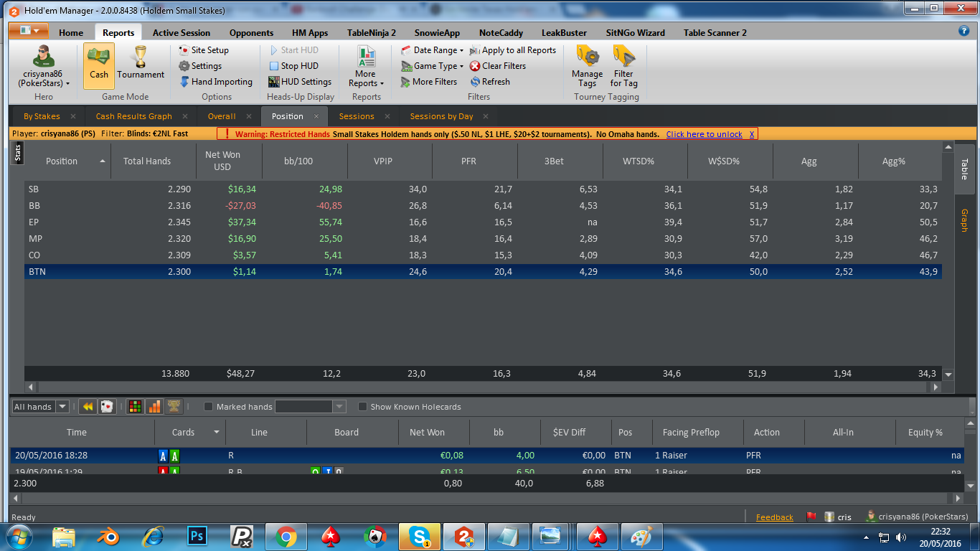Click Clear Filters
This screenshot has width=980, height=551.
point(498,66)
